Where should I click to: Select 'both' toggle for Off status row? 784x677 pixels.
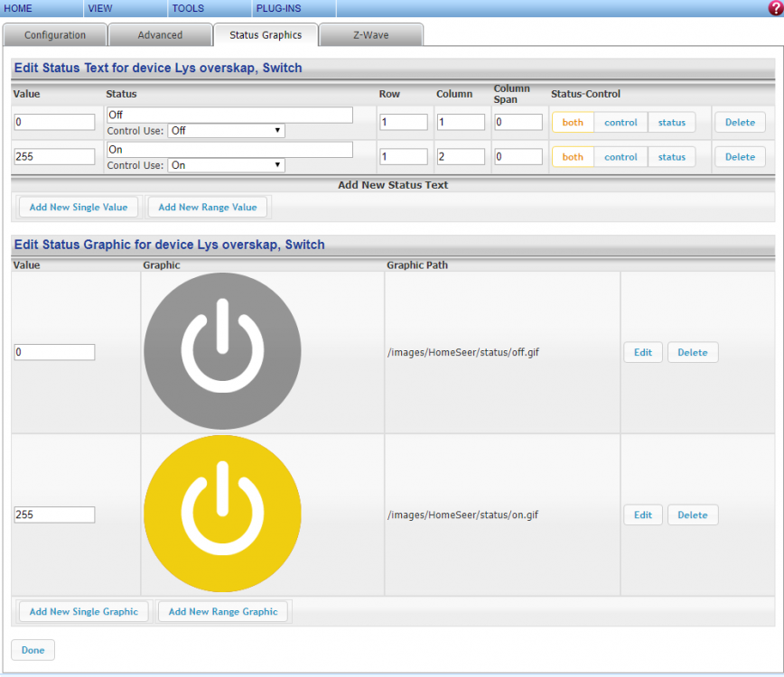[573, 123]
